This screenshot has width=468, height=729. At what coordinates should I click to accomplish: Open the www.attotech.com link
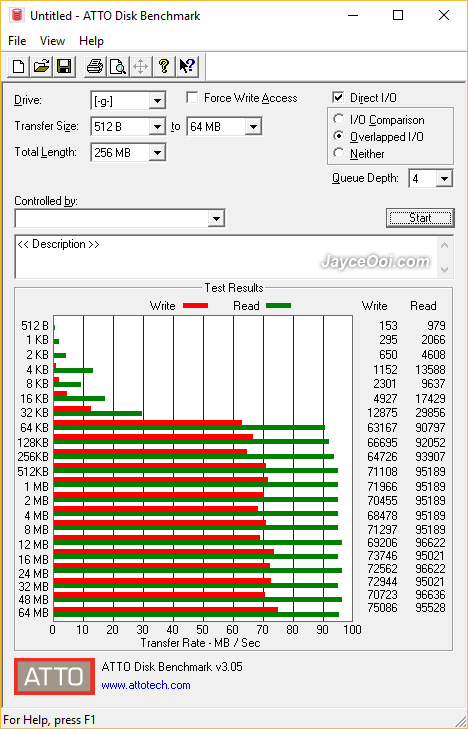146,685
